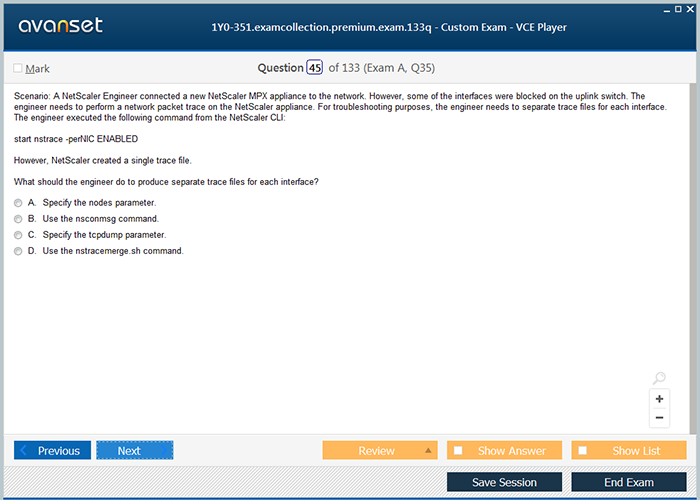Viewport: 700px width, 500px height.
Task: Minimize the VCE Player window
Action: point(663,8)
